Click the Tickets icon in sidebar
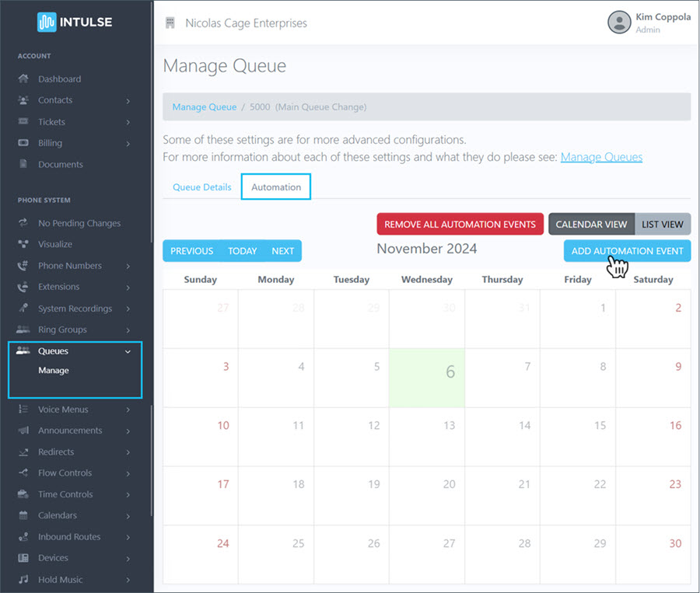 click(23, 122)
